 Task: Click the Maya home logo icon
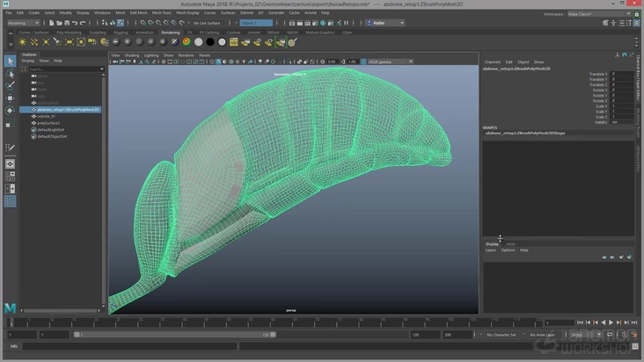tap(11, 308)
